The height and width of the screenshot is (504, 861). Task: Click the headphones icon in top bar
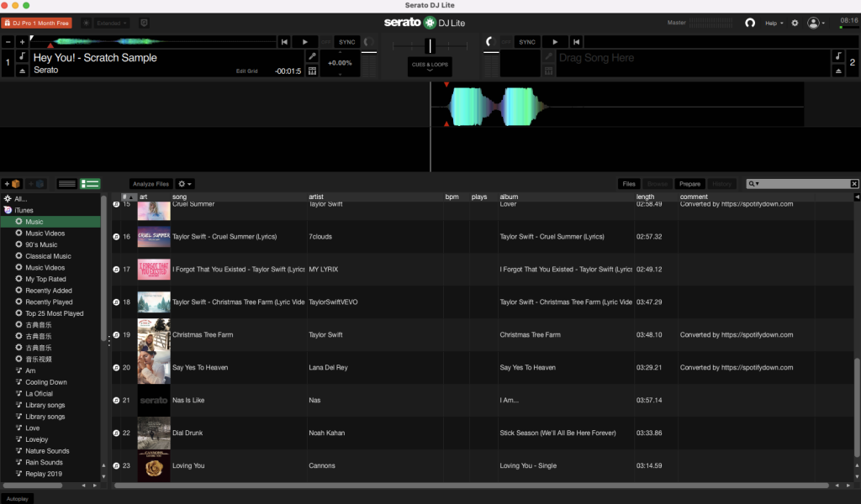click(750, 23)
